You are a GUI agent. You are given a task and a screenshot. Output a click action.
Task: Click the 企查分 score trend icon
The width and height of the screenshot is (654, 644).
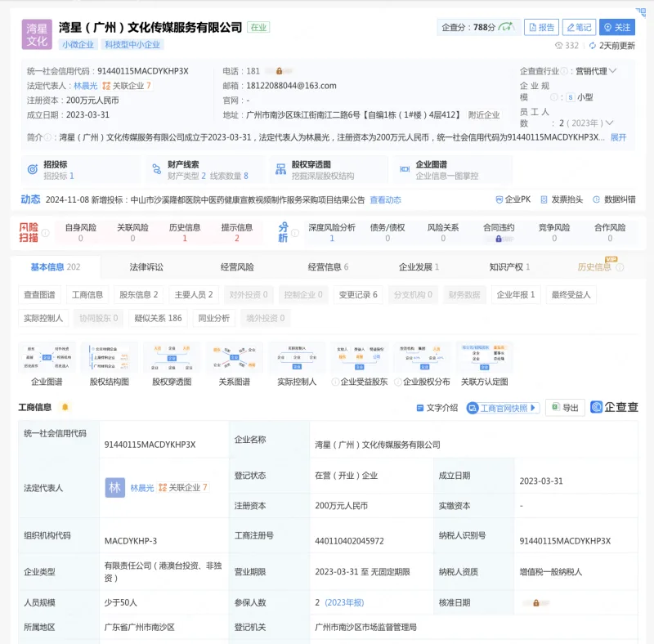506,27
